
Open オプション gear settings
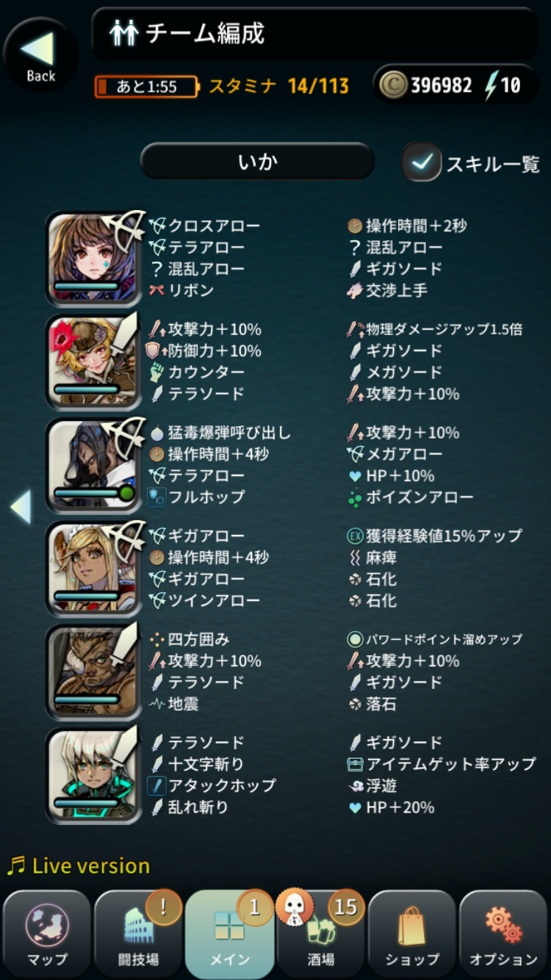coord(503,934)
